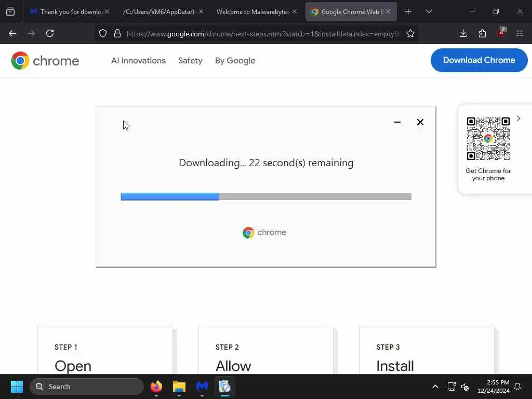Open the clock and date panel

pos(494,387)
